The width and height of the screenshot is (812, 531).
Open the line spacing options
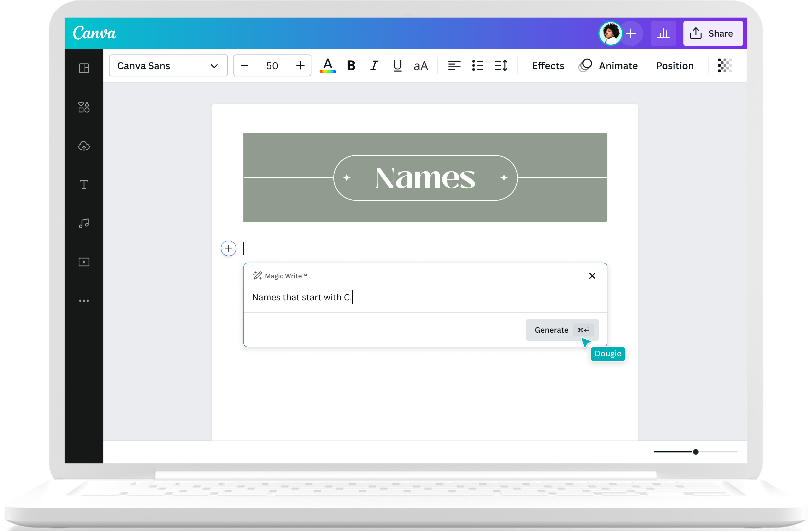501,65
